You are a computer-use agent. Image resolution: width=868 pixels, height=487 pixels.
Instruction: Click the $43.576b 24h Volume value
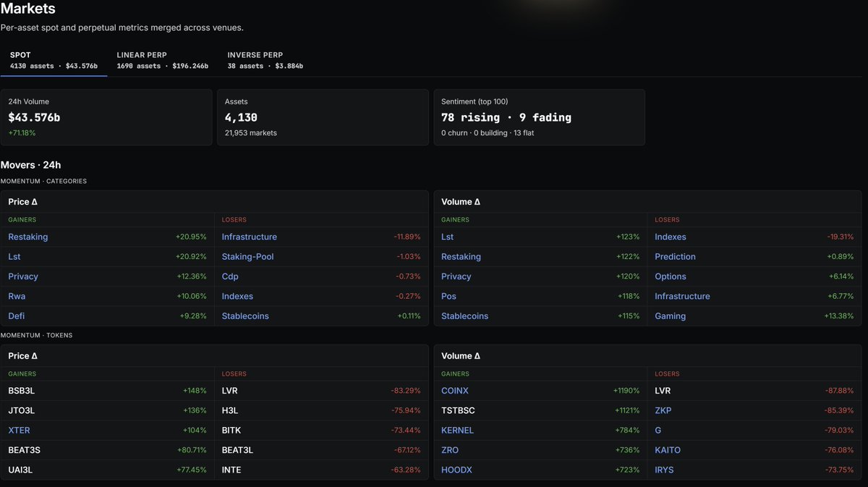34,117
